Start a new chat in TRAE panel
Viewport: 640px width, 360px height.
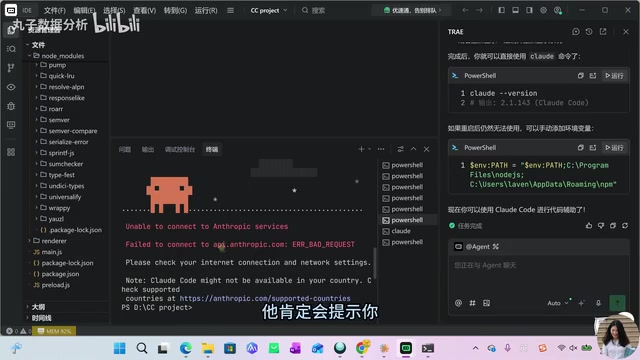click(x=576, y=31)
